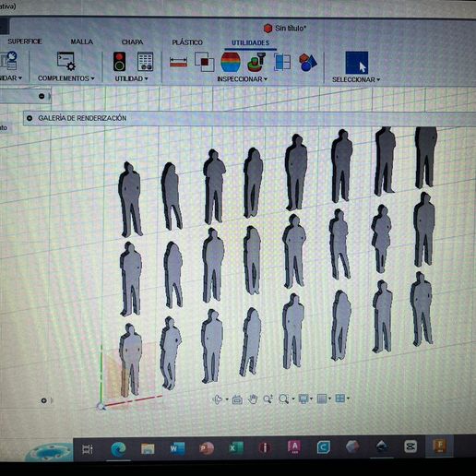This screenshot has width=476, height=476.
Task: Switch to the PLÁSTICO tab
Action: 187,42
